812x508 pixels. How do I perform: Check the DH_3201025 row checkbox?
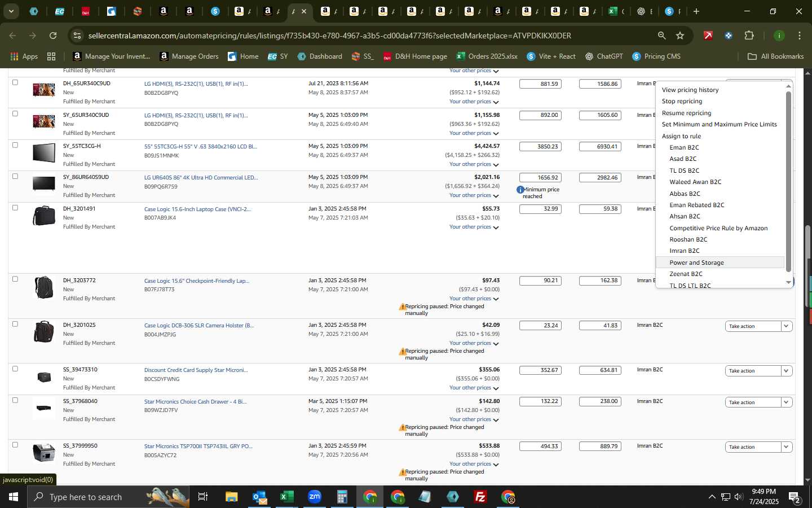[15, 324]
